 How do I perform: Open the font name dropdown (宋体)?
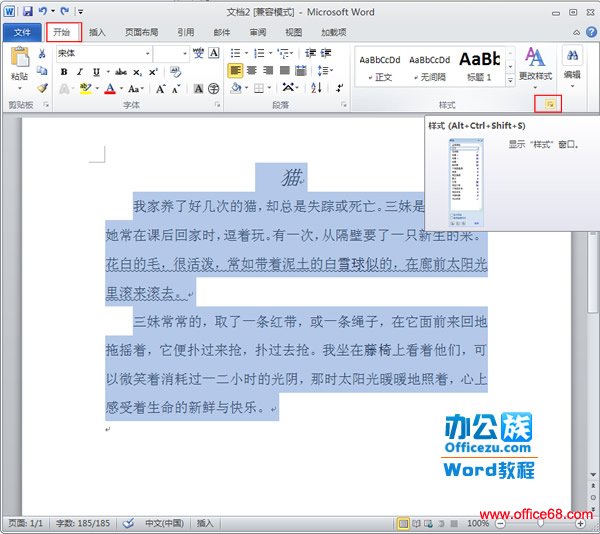pos(148,54)
